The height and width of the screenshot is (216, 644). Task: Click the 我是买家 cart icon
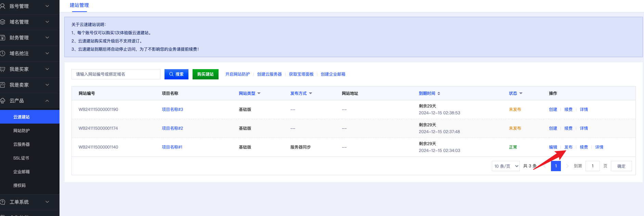point(2,69)
